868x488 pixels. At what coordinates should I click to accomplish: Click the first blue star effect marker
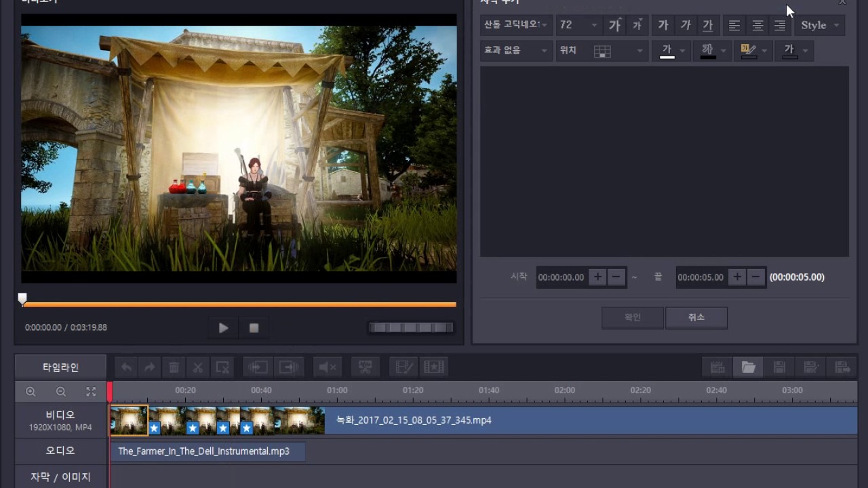(x=154, y=428)
